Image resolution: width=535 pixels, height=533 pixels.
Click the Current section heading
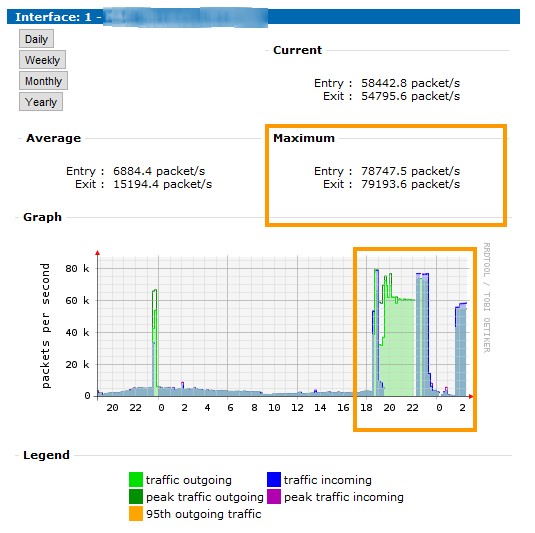[x=298, y=50]
